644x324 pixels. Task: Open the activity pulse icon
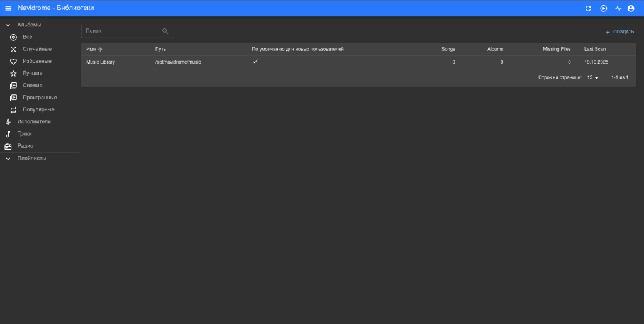(x=618, y=8)
